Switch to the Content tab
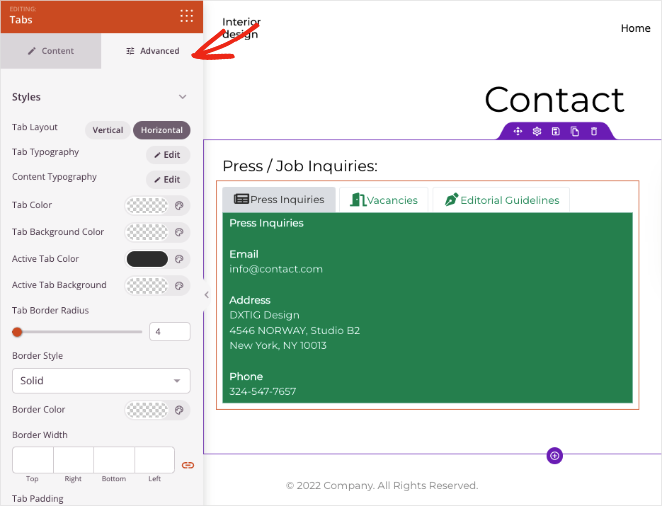This screenshot has width=662, height=506. click(x=51, y=51)
